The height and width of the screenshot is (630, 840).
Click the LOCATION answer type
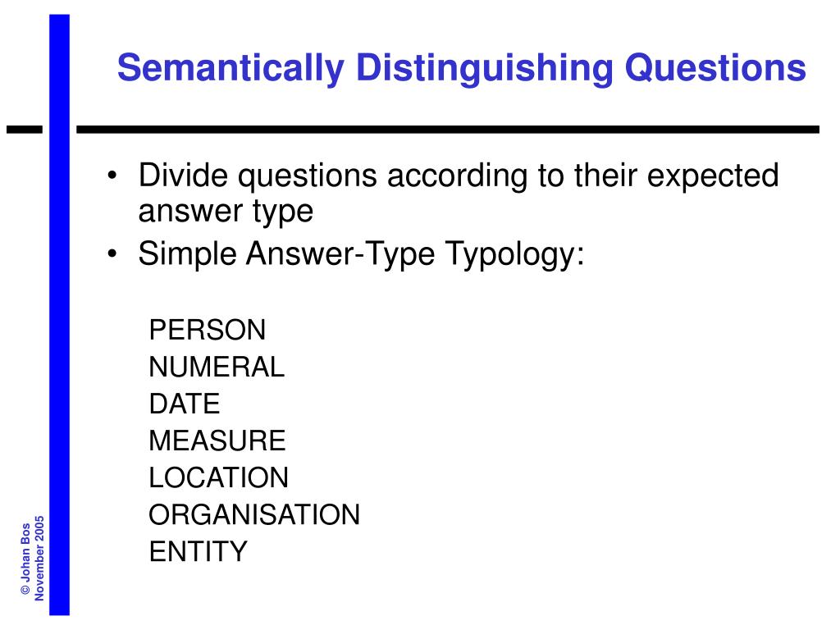pyautogui.click(x=218, y=477)
